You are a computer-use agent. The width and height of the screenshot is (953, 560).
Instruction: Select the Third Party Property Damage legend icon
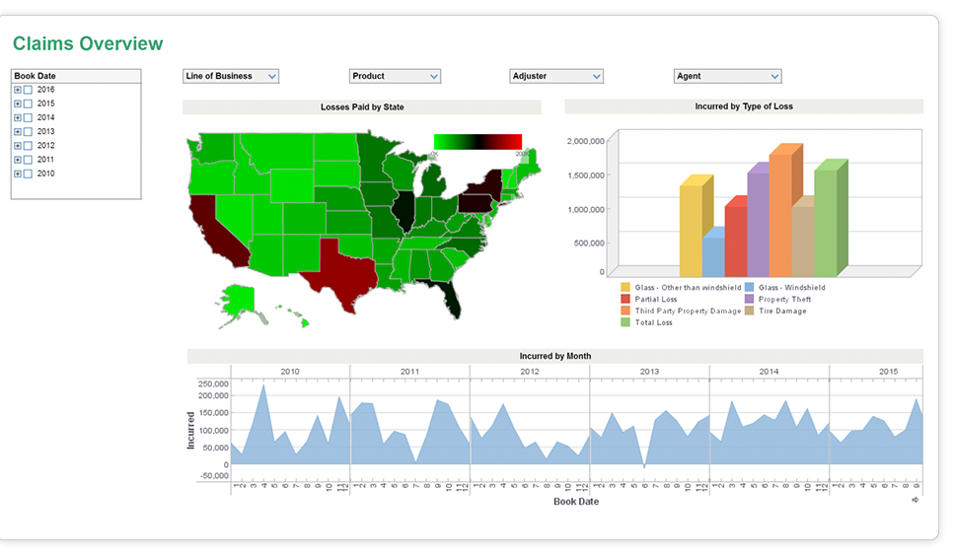click(x=625, y=311)
